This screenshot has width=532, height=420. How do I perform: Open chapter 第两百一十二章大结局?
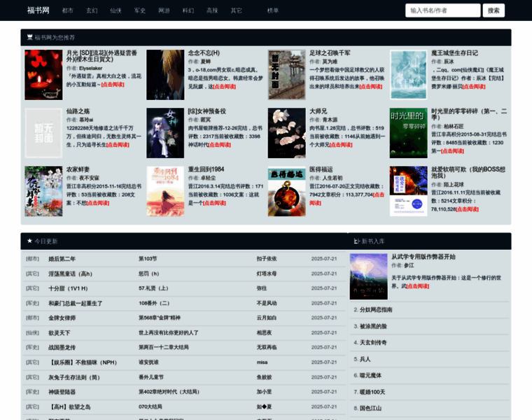[164, 347]
